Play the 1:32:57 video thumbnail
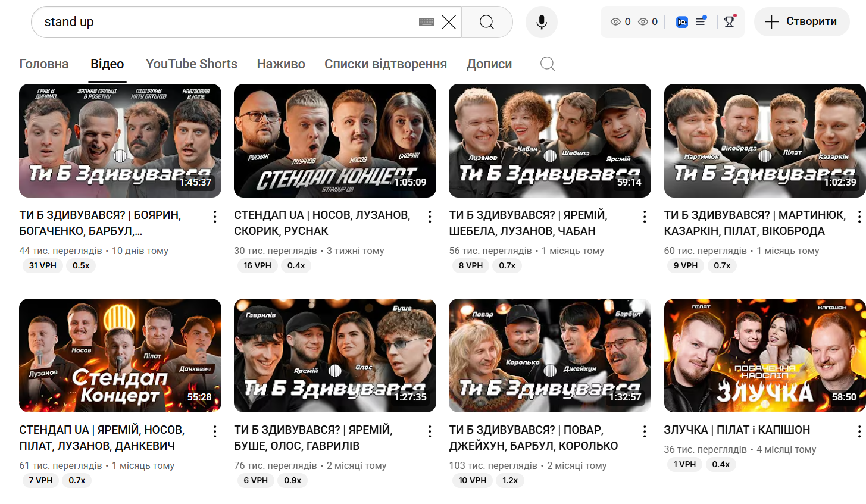The width and height of the screenshot is (866, 504). 550,355
